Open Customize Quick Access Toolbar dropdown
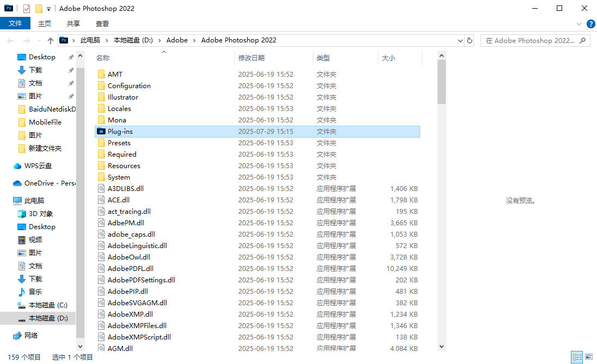This screenshot has height=364, width=597. point(48,9)
